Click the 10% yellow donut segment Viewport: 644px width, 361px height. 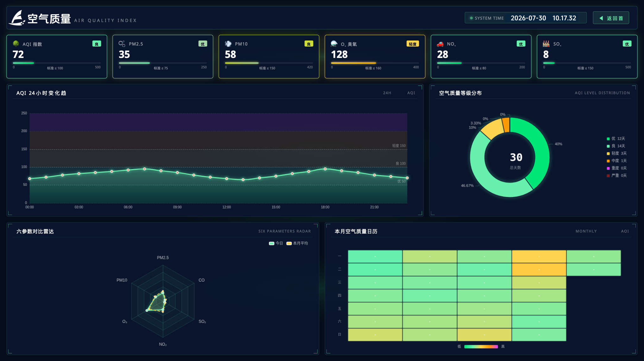pyautogui.click(x=493, y=128)
